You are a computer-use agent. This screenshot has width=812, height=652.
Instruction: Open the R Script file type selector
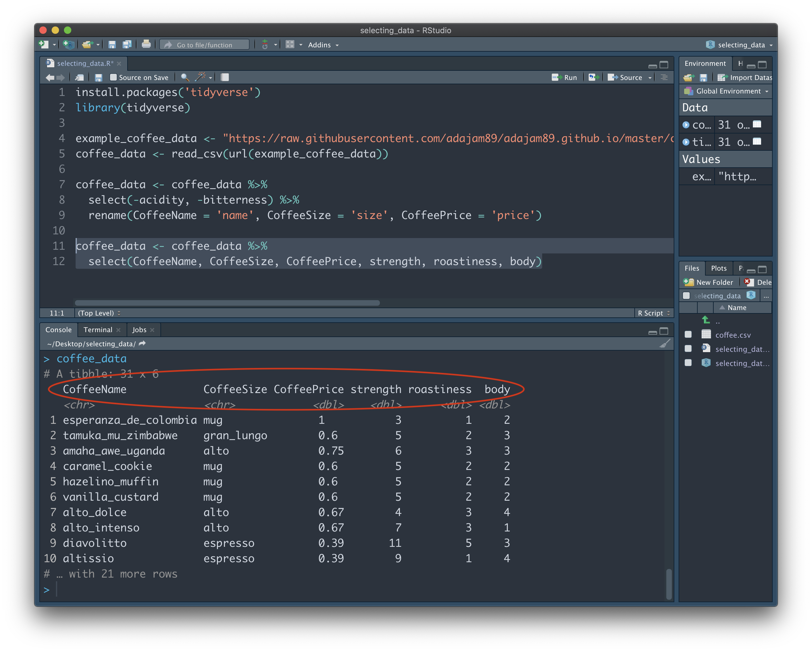coord(654,313)
